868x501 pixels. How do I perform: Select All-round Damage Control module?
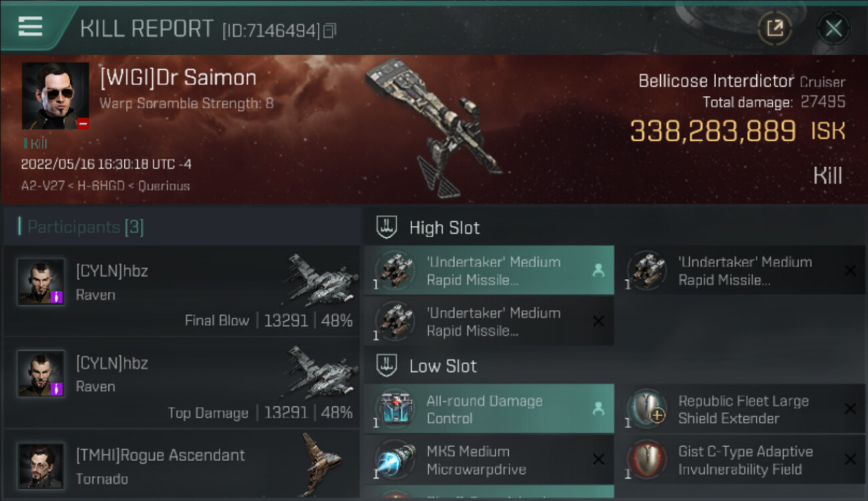[x=489, y=409]
